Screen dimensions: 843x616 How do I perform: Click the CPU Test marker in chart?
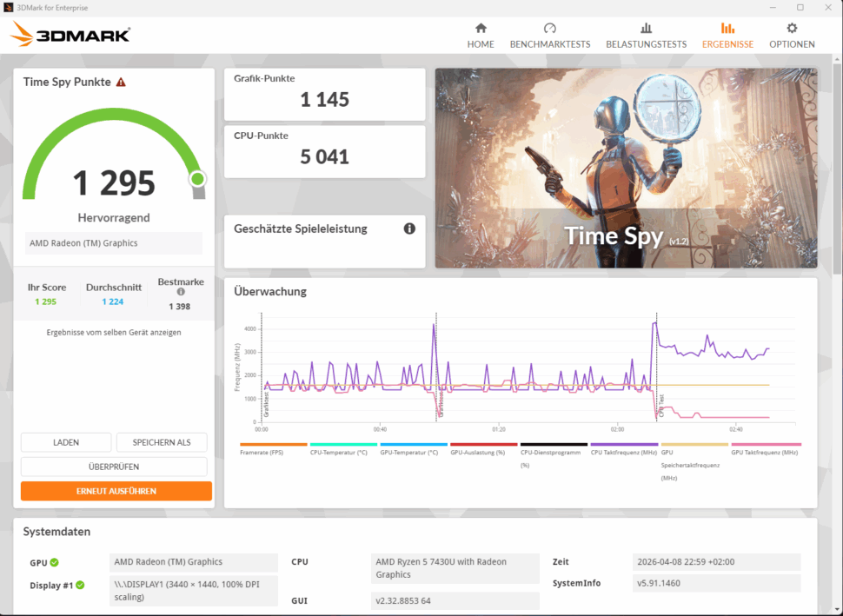[x=662, y=406]
